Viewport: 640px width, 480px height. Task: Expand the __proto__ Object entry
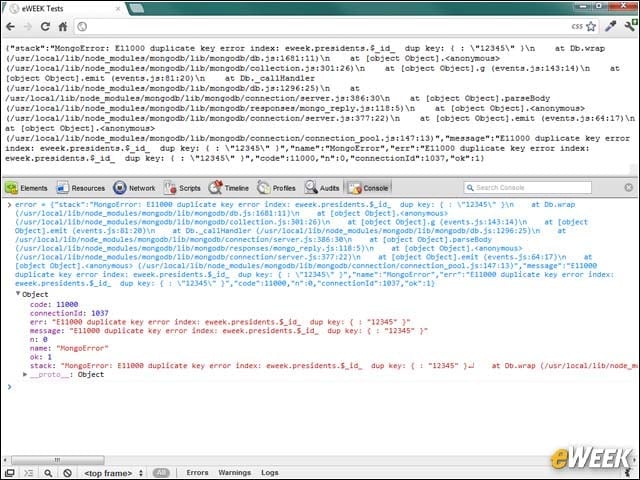[x=25, y=374]
